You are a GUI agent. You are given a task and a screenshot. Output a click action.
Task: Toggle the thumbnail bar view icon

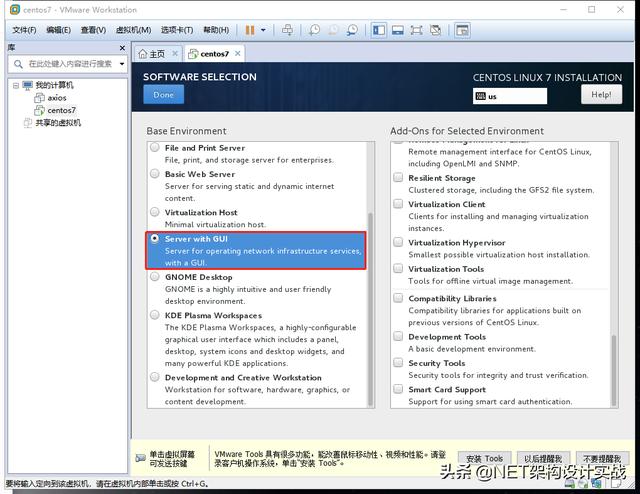(398, 30)
